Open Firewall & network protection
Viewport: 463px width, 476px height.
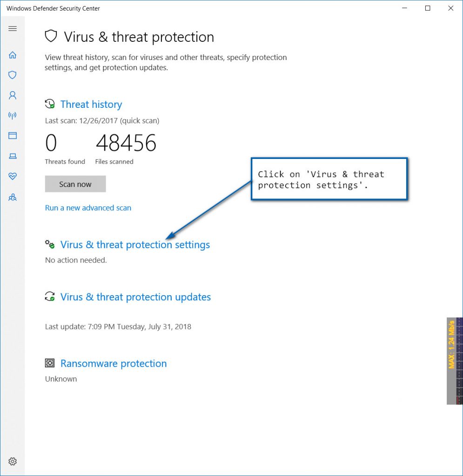point(13,115)
